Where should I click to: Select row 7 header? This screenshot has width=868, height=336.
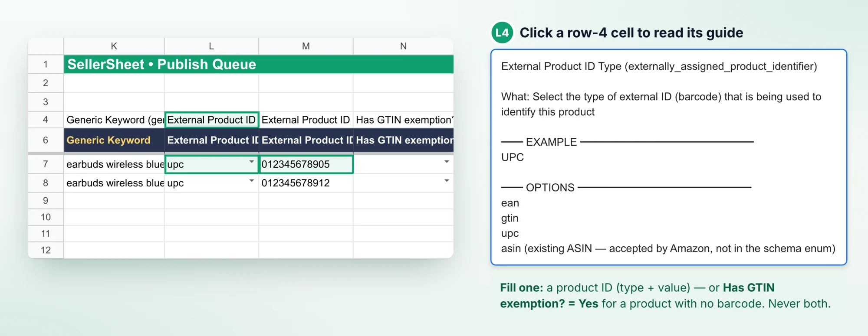click(x=46, y=164)
